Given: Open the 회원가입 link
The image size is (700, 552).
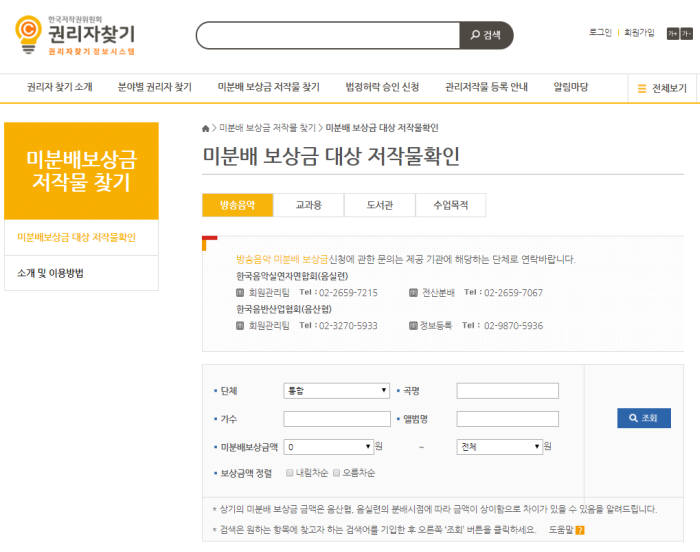Looking at the screenshot, I should [639, 33].
